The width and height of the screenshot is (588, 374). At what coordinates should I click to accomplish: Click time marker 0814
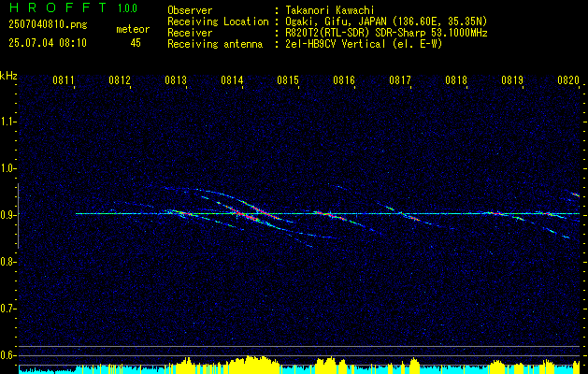coord(232,79)
